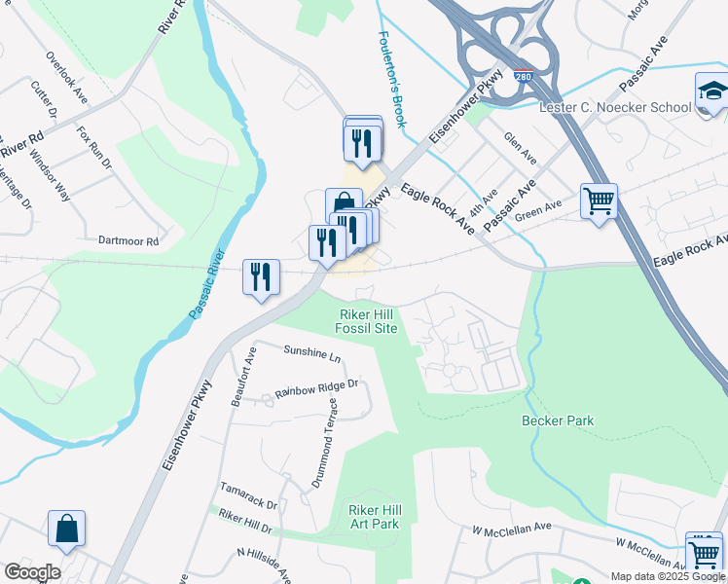
Task: Click the Lester C. Noecker School label
Action: click(615, 107)
